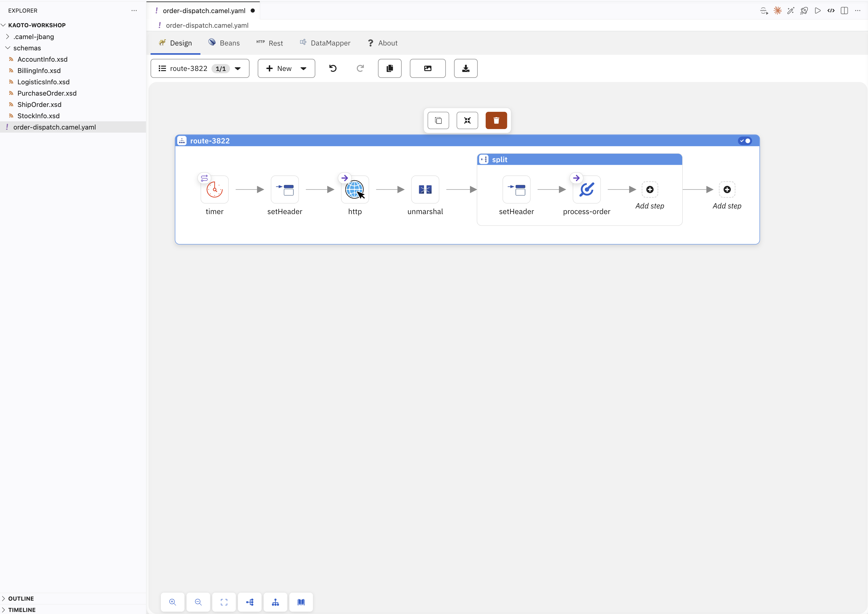Select the unmarshal node icon
Screen dimensions: 868x614
(x=425, y=189)
